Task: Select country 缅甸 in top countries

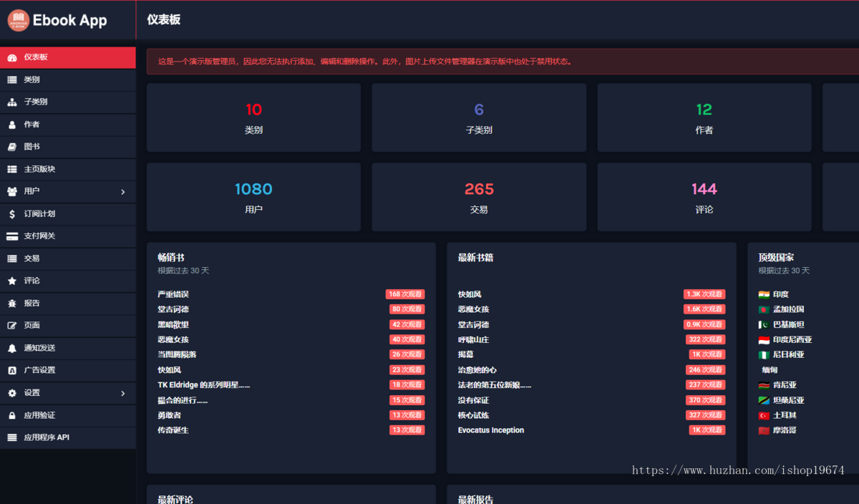Action: 770,370
